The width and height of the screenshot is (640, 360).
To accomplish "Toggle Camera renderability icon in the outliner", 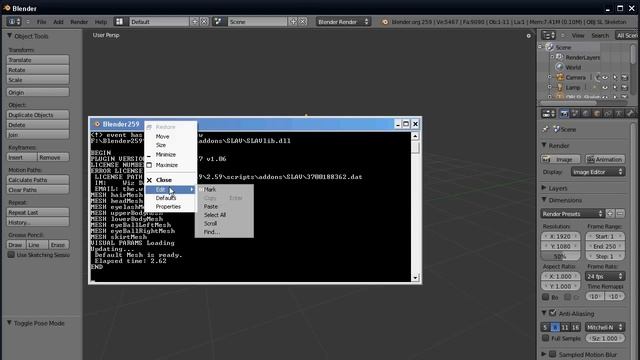I will (624, 77).
